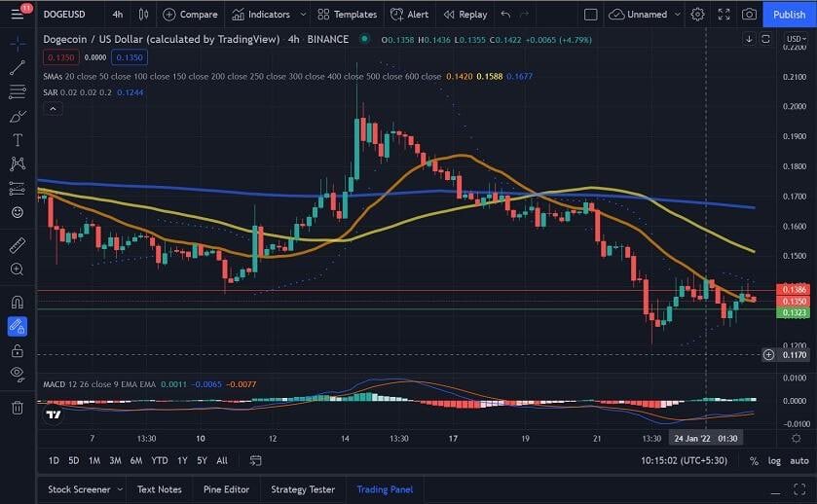Take a chart snapshot with camera icon
Image resolution: width=817 pixels, height=504 pixels.
(749, 14)
